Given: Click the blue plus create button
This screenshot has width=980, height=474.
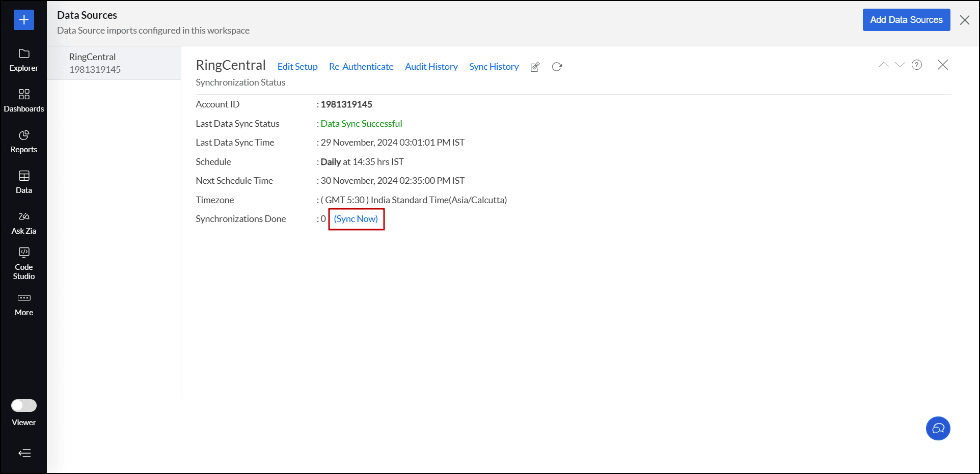Looking at the screenshot, I should (x=23, y=20).
